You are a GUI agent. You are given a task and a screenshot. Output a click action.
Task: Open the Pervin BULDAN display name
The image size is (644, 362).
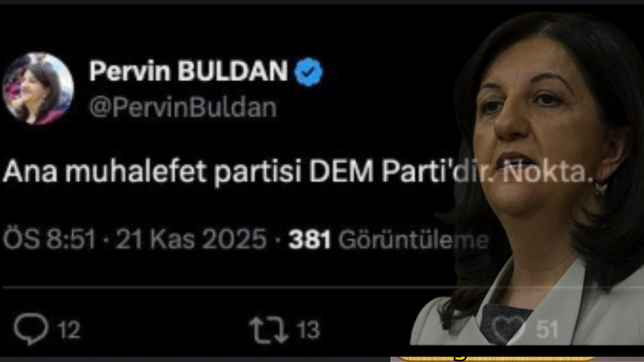[x=189, y=71]
